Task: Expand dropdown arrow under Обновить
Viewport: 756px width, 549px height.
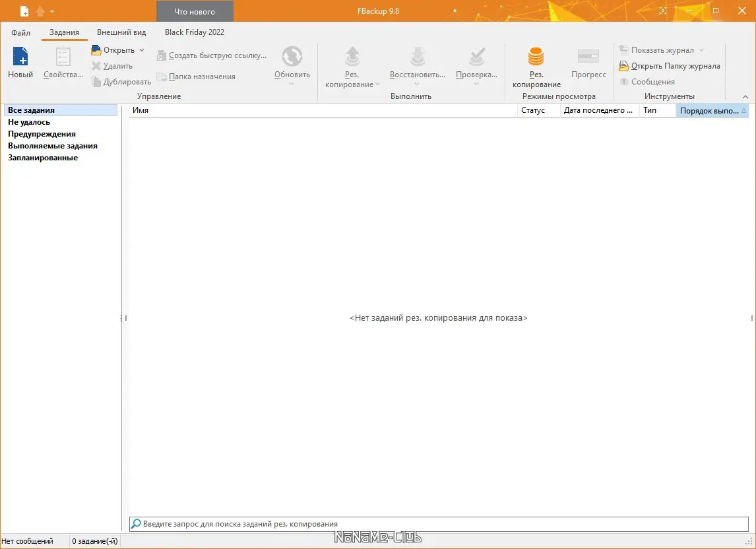Action: [292, 84]
